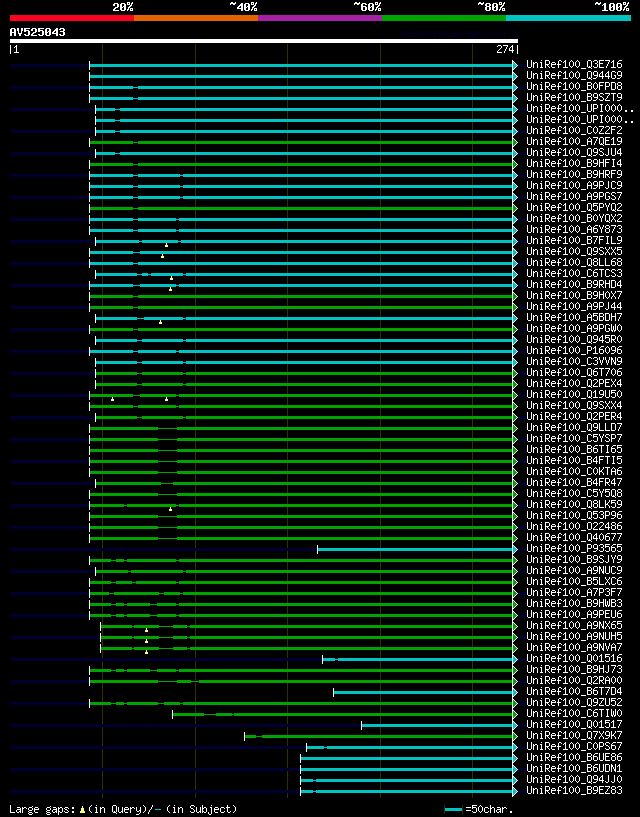Click the arrowhead ending the Q01517 alignment
The height and width of the screenshot is (817, 640).
coord(515,725)
